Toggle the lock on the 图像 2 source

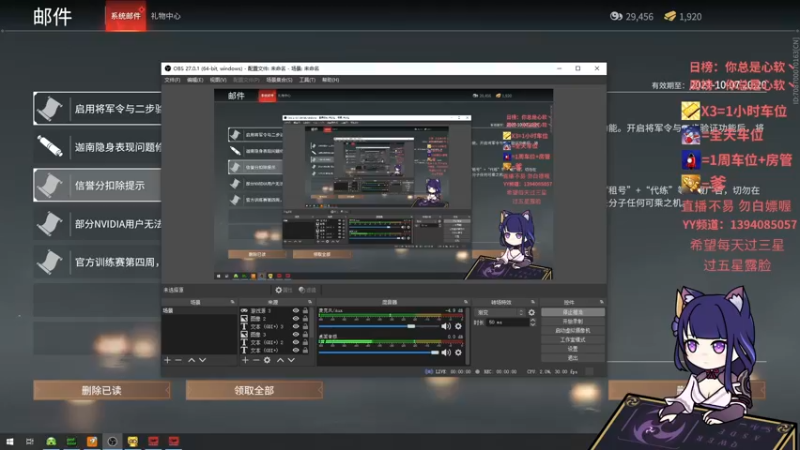tap(305, 318)
